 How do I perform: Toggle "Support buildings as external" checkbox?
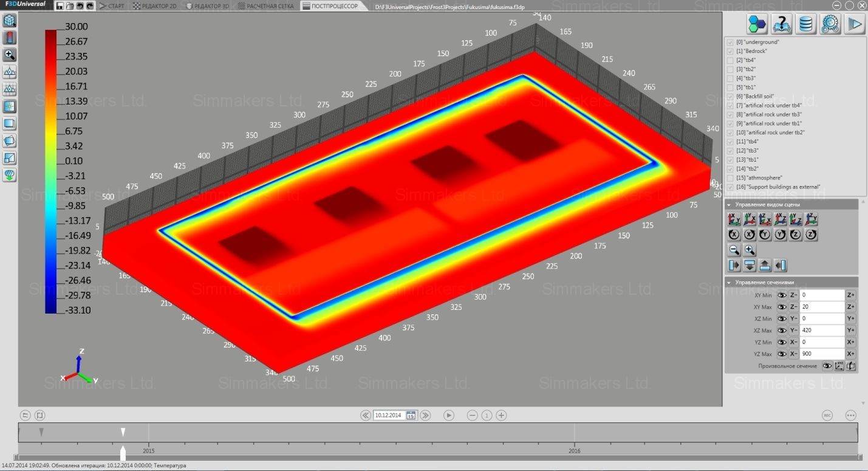click(730, 187)
